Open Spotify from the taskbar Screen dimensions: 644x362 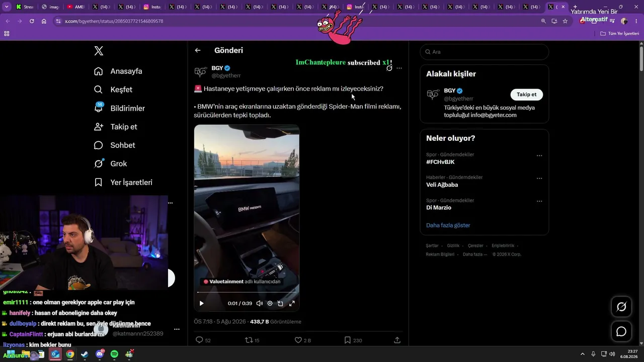[114, 354]
